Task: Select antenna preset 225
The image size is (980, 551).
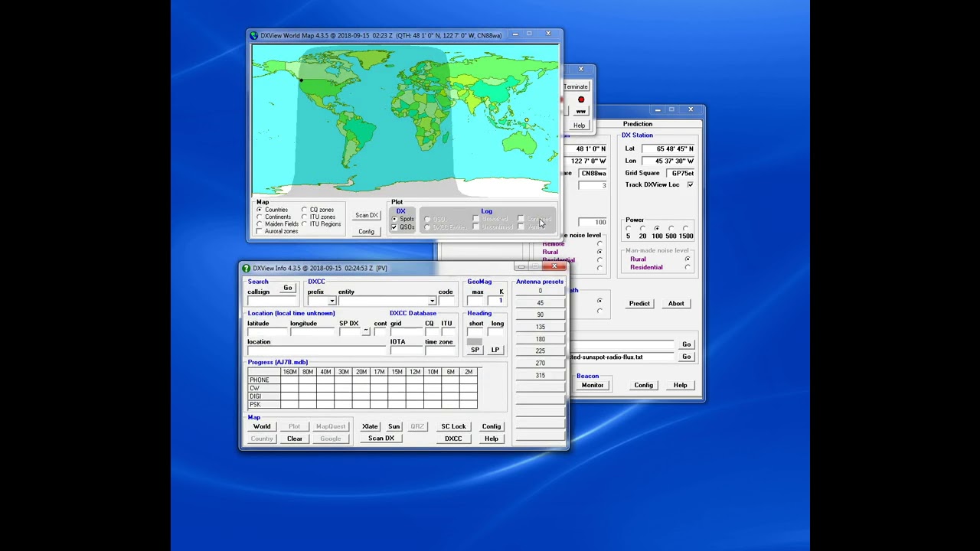Action: click(x=541, y=351)
